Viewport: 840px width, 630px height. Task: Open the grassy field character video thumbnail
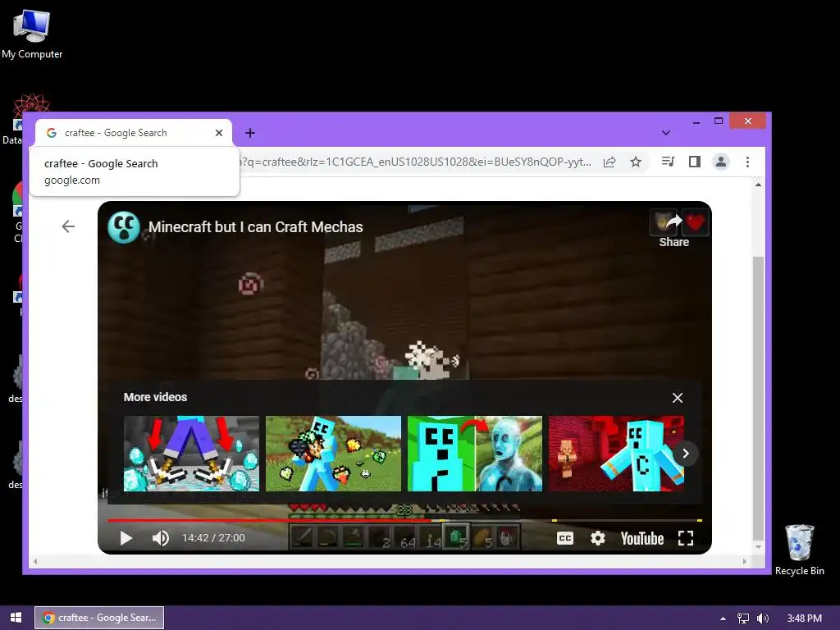click(333, 453)
